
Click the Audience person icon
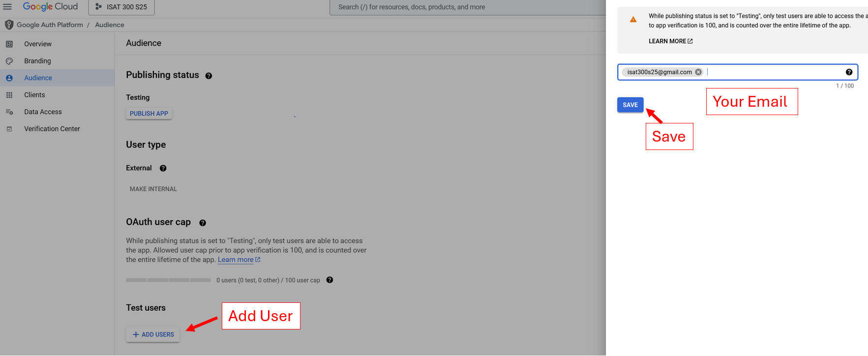[9, 78]
